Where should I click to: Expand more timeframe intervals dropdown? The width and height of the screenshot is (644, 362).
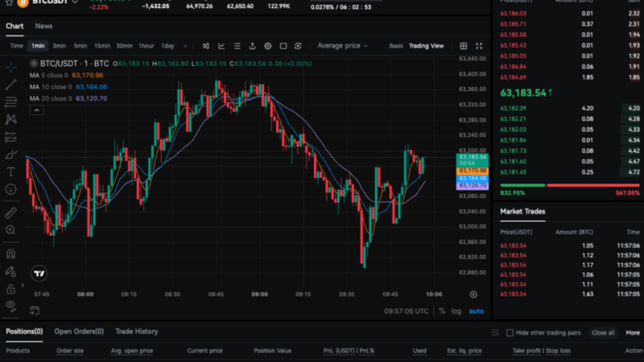pyautogui.click(x=185, y=46)
